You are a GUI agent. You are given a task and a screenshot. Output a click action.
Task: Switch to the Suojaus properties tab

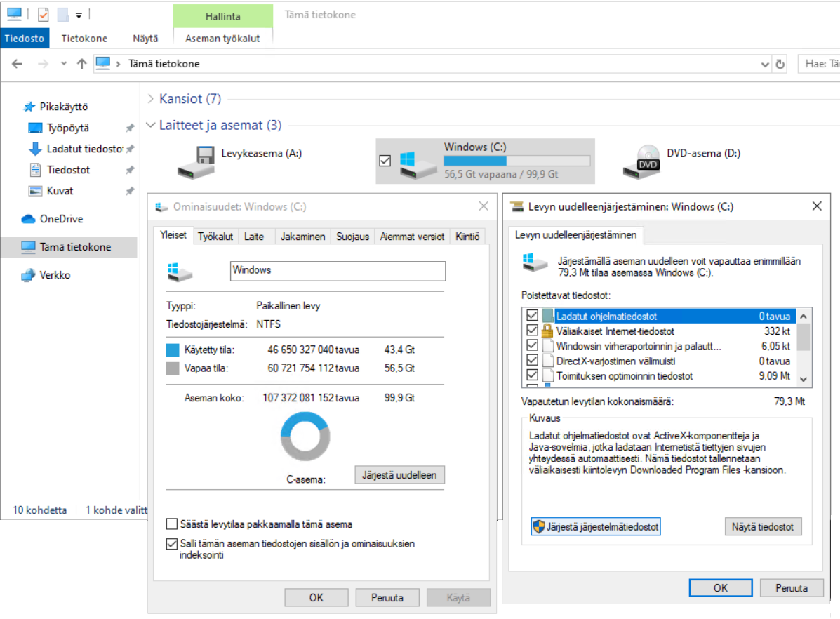(x=352, y=237)
